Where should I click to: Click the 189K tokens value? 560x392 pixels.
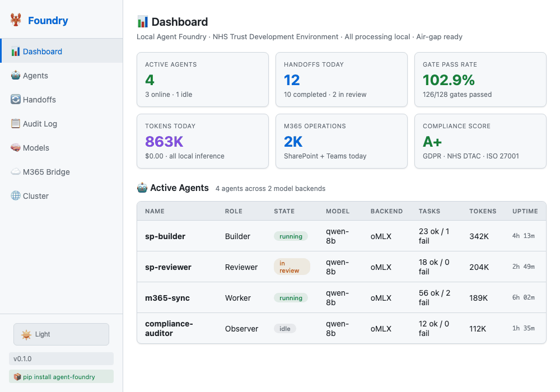(479, 298)
